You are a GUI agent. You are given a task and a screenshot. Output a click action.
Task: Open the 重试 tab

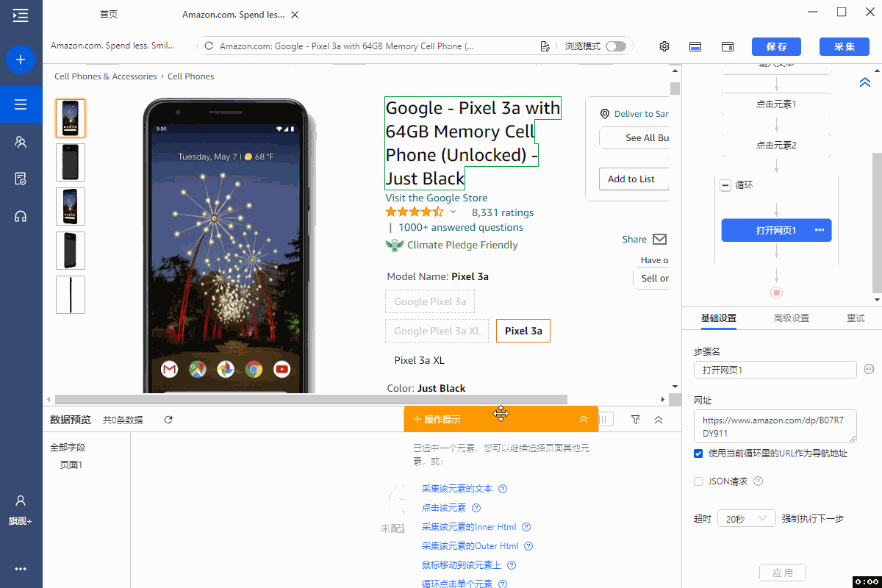point(856,318)
